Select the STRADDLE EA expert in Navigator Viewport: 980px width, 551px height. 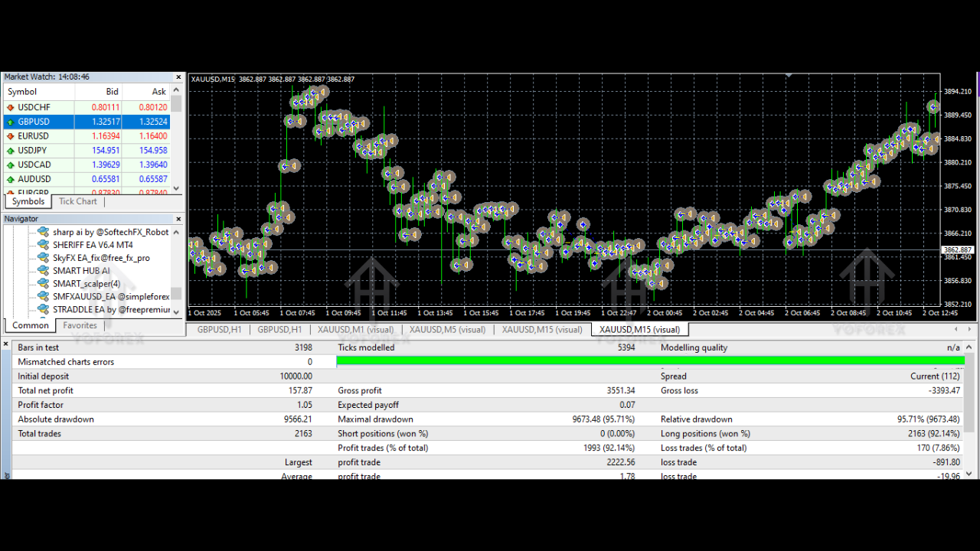tap(106, 310)
